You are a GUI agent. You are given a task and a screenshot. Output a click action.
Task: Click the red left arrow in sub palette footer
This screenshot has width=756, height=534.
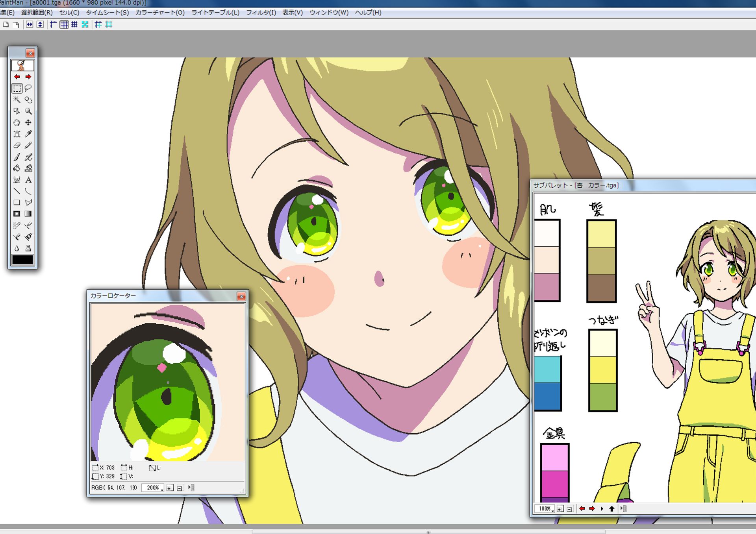coord(582,509)
